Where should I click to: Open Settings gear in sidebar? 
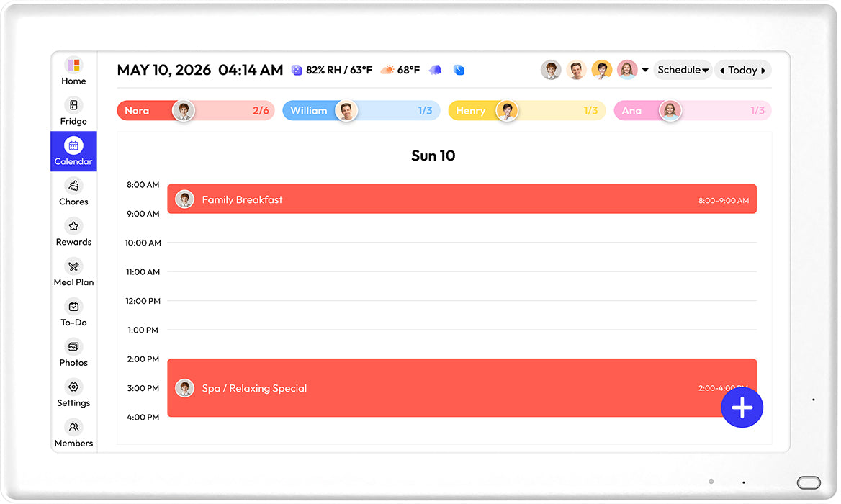[x=73, y=387]
